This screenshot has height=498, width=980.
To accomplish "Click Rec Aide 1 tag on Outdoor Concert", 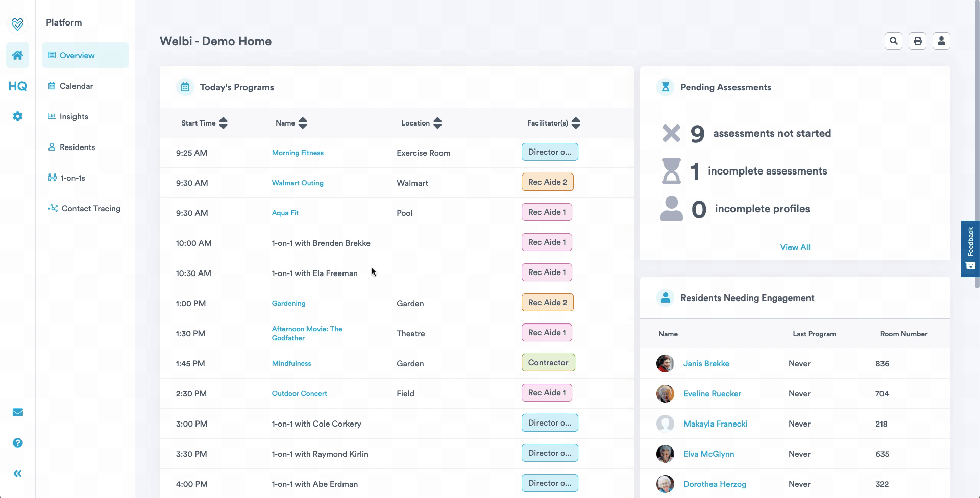I will point(547,393).
